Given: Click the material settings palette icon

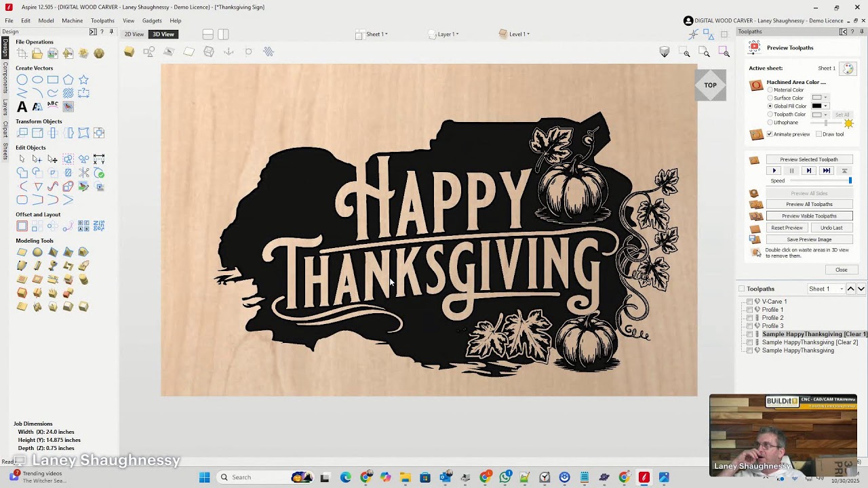Looking at the screenshot, I should coord(848,68).
